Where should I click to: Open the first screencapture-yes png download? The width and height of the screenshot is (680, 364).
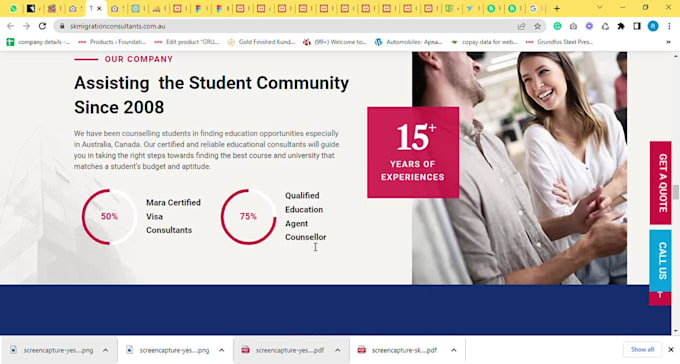click(51, 350)
